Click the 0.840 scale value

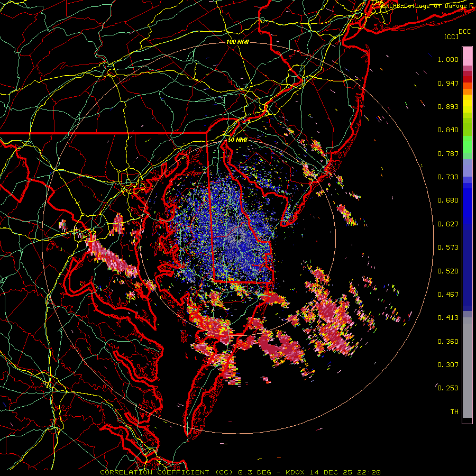pyautogui.click(x=448, y=130)
